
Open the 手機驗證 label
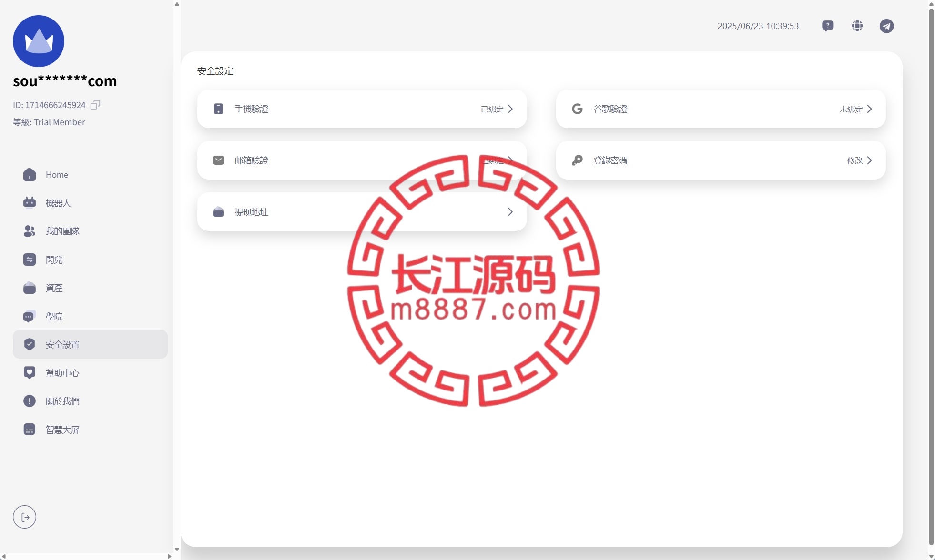tap(251, 109)
